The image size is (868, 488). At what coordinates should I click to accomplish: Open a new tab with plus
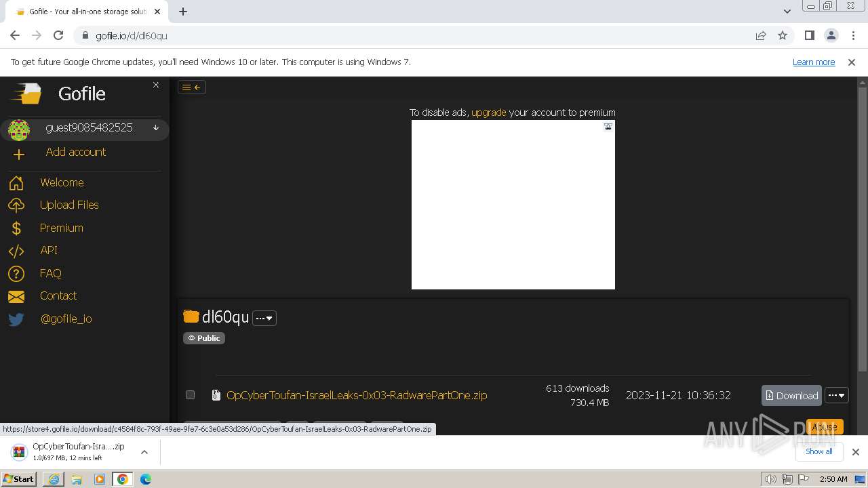(183, 12)
